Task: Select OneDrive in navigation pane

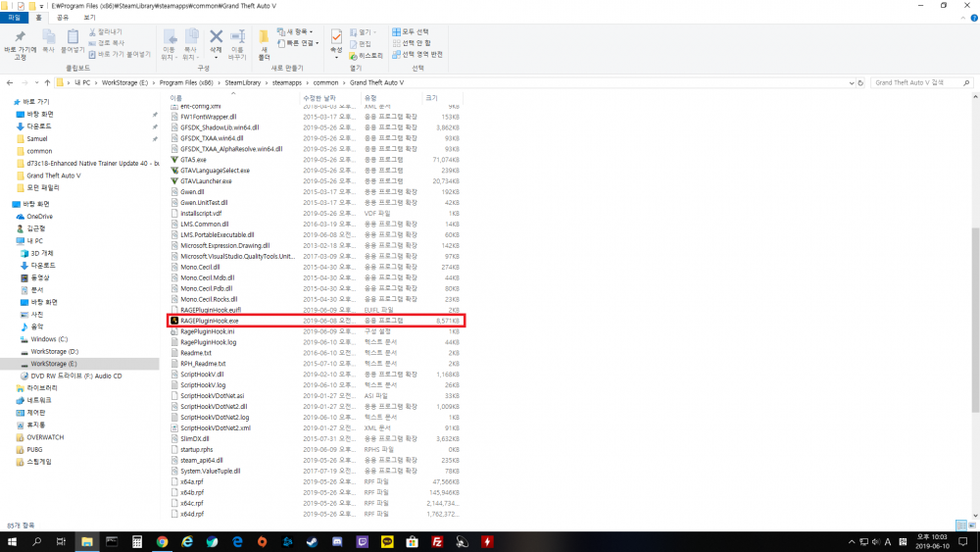Action: [x=39, y=217]
